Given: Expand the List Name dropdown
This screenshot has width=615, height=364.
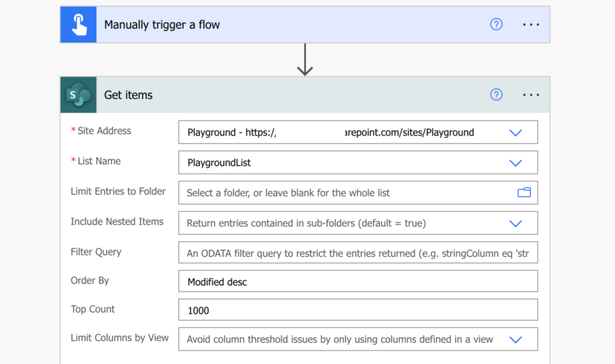Looking at the screenshot, I should (515, 163).
